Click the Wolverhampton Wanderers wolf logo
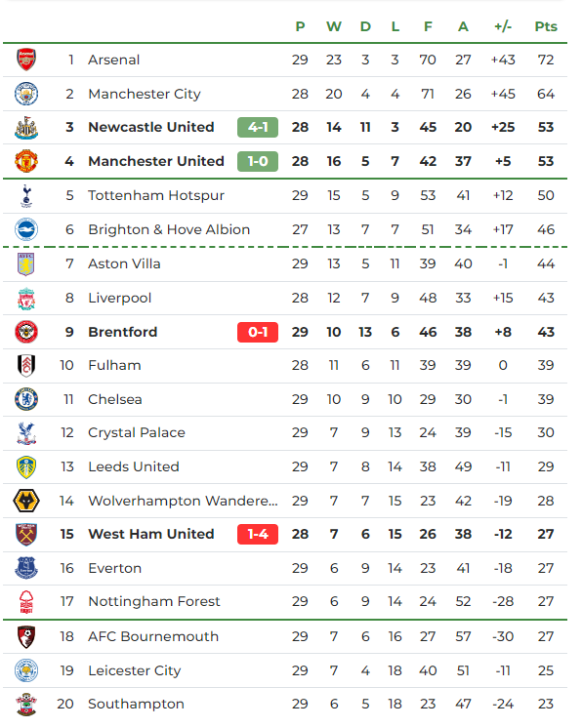 26,501
